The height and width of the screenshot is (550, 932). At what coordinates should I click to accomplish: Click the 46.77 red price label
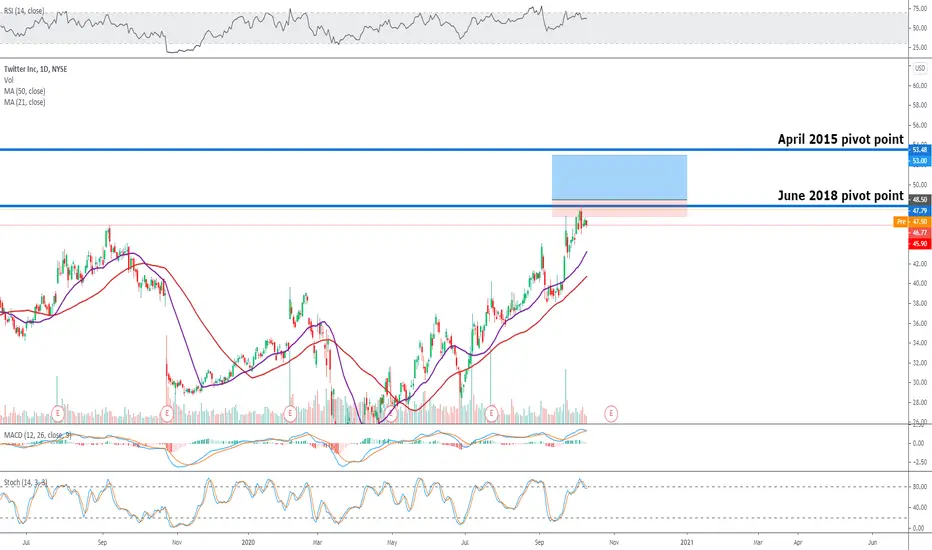[x=920, y=233]
